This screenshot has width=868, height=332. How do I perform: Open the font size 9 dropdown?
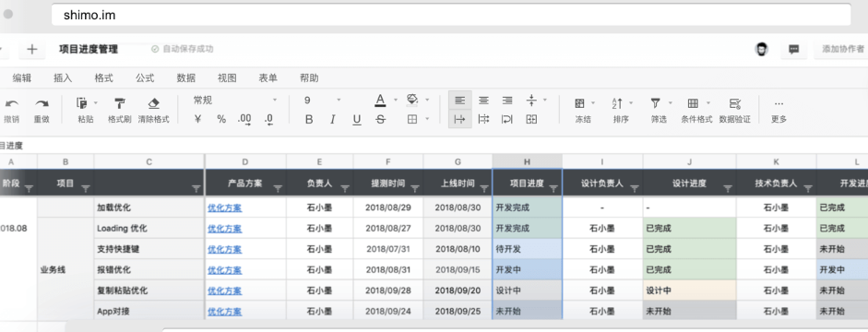(322, 101)
